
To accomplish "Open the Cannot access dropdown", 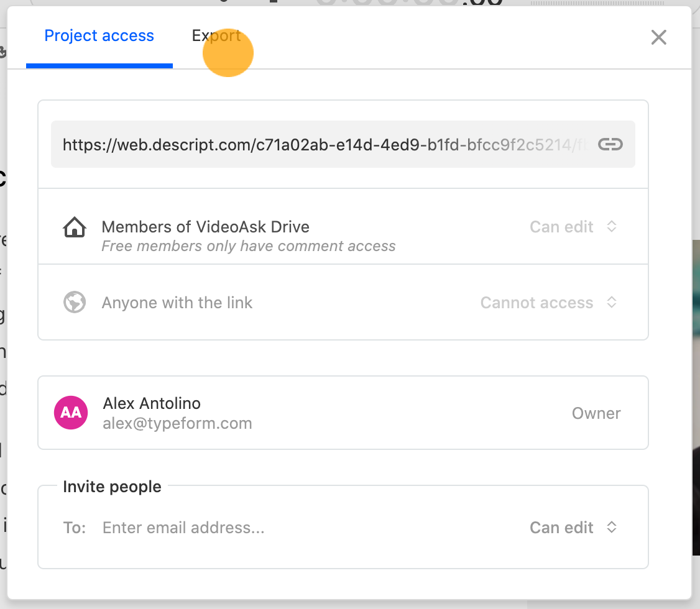I will pos(549,303).
